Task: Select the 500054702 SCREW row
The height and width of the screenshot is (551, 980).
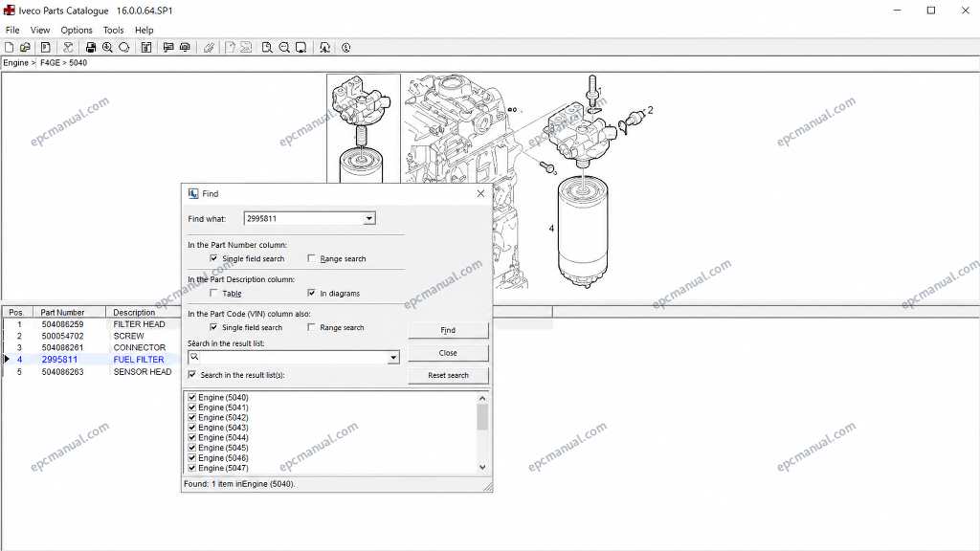Action: tap(93, 336)
